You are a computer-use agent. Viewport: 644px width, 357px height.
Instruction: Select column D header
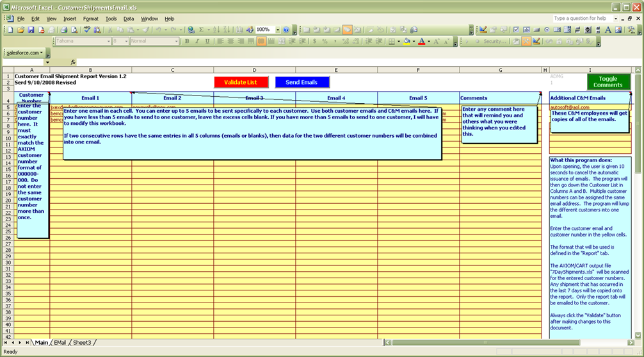click(x=254, y=71)
